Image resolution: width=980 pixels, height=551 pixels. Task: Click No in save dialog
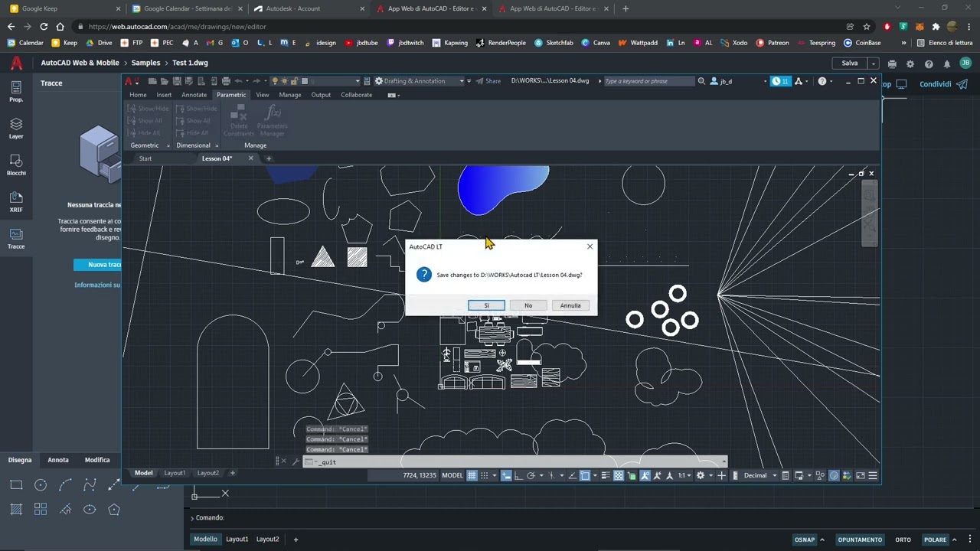tap(528, 305)
